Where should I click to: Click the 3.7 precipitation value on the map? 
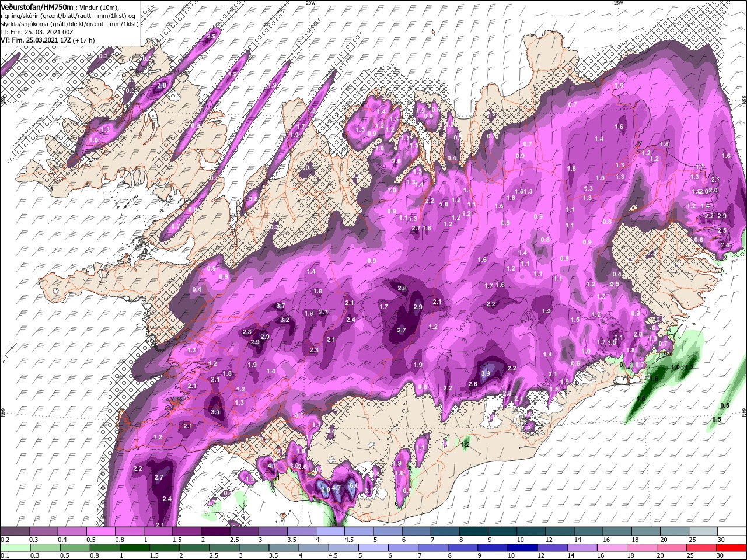280,306
